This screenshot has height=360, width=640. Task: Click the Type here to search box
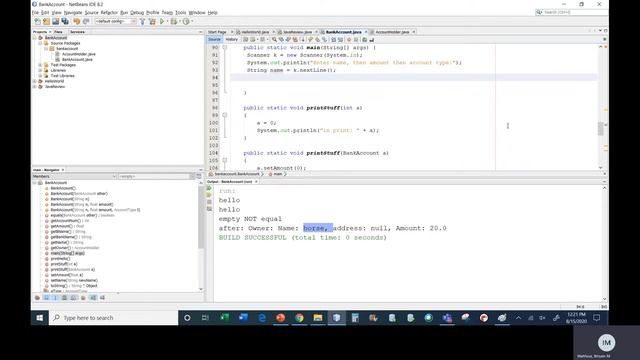(114, 318)
